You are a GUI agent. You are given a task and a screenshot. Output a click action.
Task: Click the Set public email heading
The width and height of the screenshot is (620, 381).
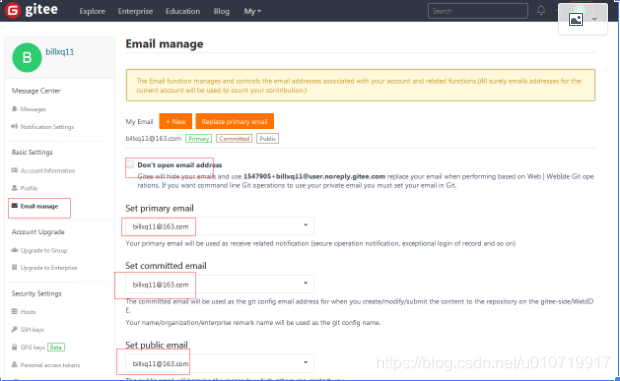point(156,345)
